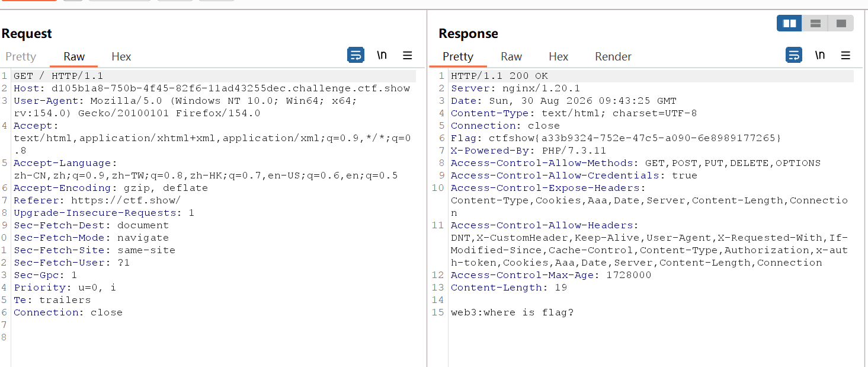Select the side-by-side layout view
868x367 pixels.
(790, 23)
